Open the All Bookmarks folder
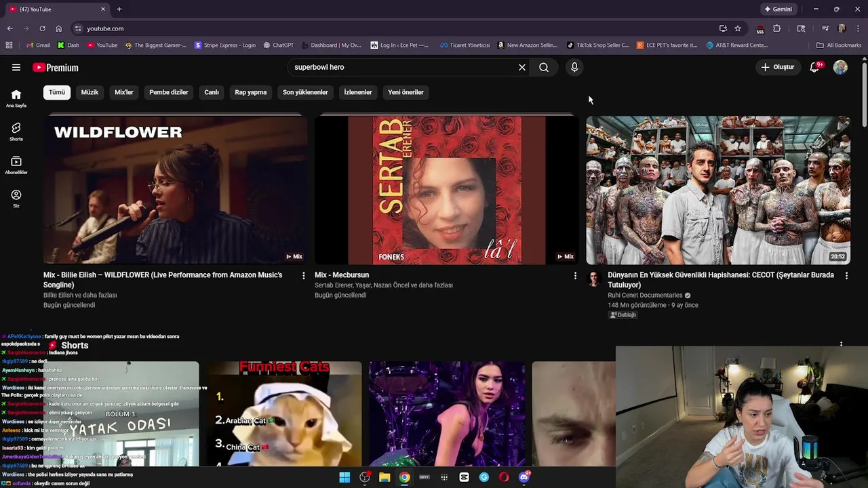 coord(839,45)
